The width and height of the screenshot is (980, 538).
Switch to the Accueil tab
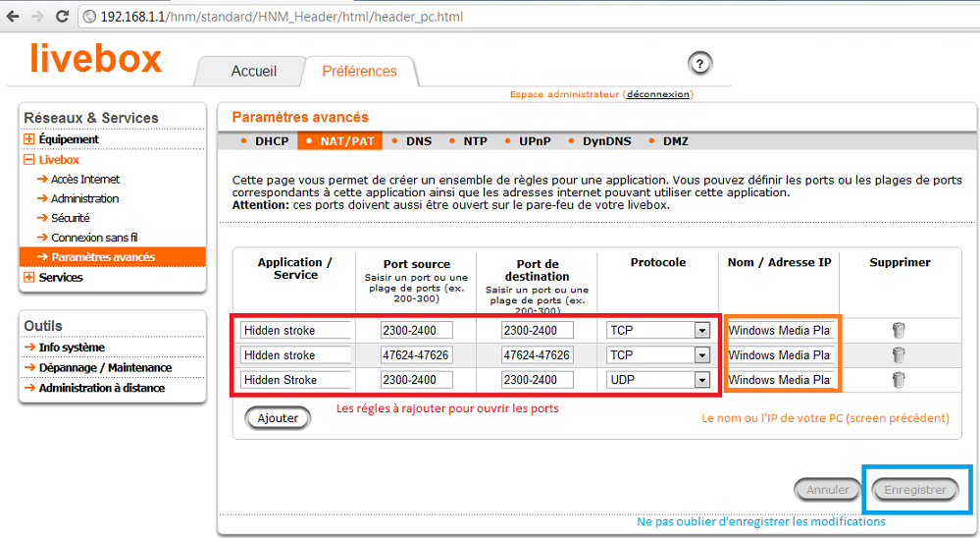click(x=254, y=72)
